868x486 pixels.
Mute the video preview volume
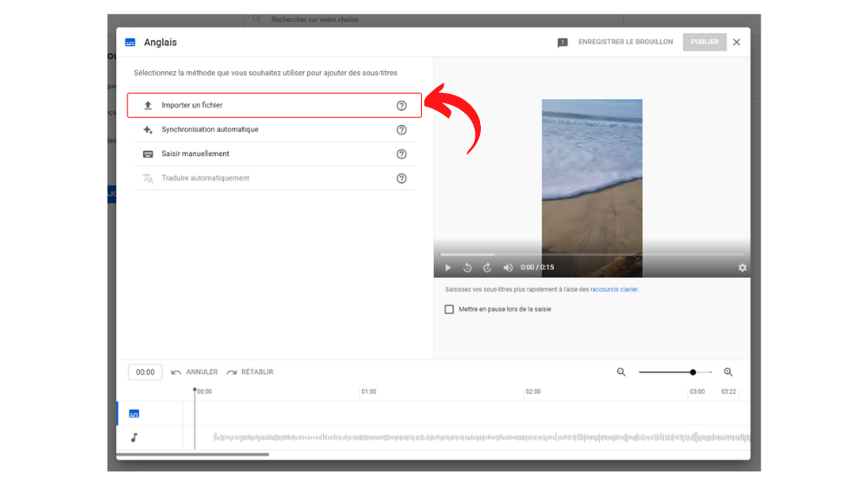coord(508,267)
